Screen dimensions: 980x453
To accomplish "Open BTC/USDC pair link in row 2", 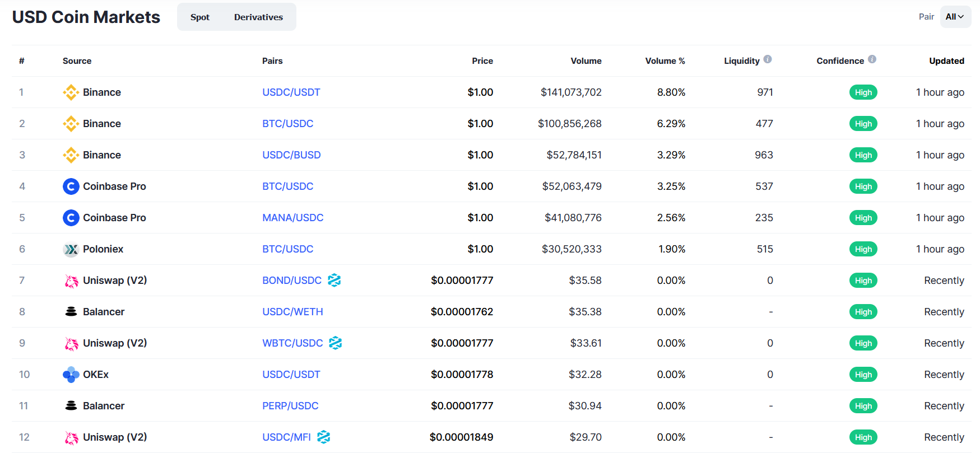I will tap(288, 124).
